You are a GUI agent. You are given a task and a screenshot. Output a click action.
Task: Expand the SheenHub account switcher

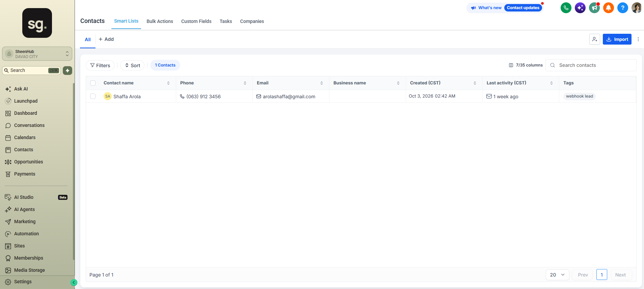(37, 54)
